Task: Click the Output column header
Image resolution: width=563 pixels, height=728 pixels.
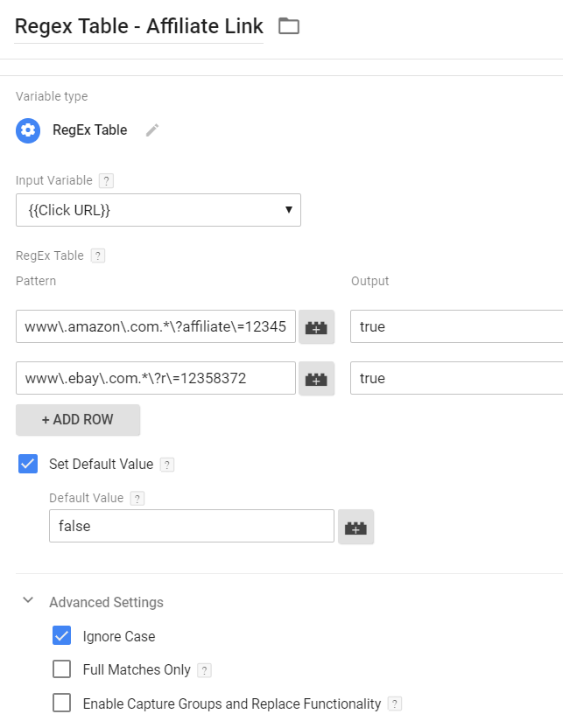Action: [x=369, y=281]
